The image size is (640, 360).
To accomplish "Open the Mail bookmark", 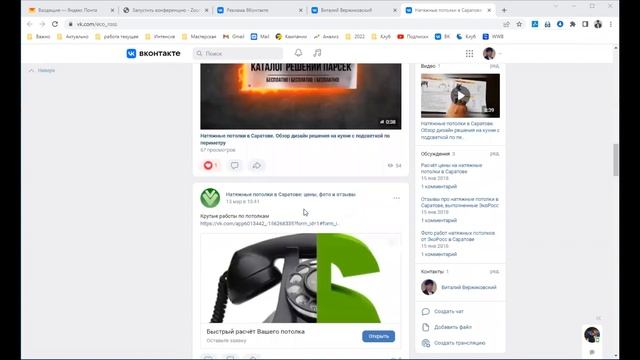I will pyautogui.click(x=260, y=37).
